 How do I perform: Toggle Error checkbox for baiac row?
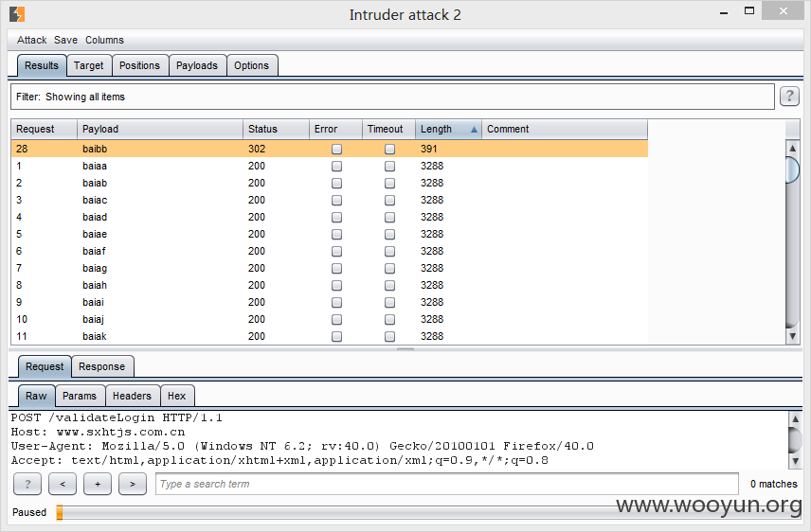[336, 200]
